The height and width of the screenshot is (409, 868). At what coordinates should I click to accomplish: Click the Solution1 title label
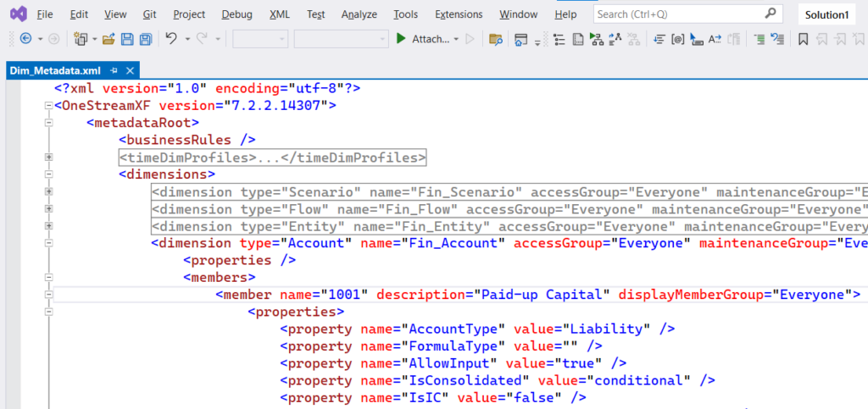[x=826, y=14]
